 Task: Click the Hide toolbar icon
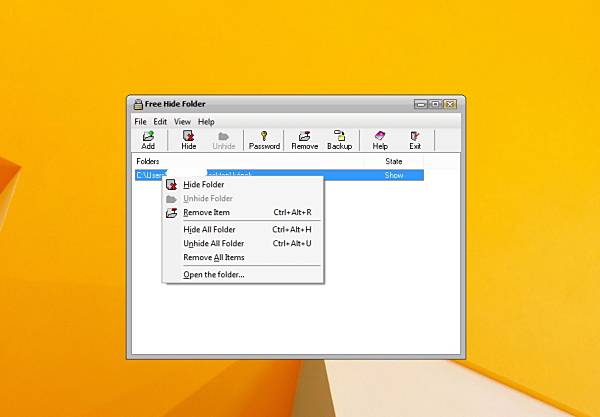point(189,140)
